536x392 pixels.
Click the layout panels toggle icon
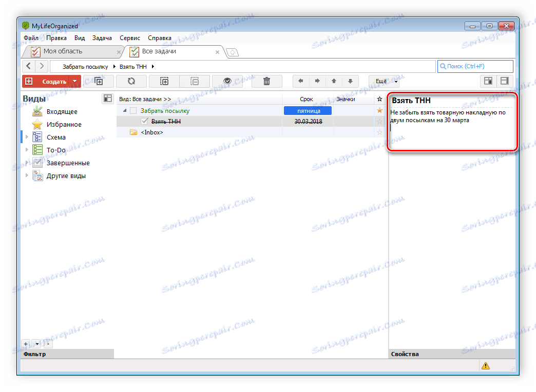click(x=488, y=82)
